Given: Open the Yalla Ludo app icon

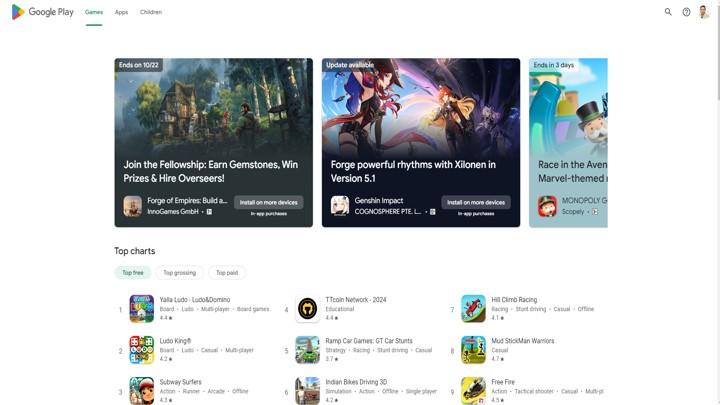Looking at the screenshot, I should click(141, 309).
